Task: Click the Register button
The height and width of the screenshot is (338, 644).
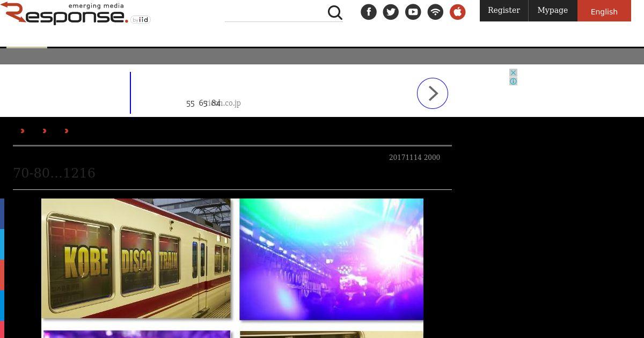Action: pyautogui.click(x=504, y=11)
